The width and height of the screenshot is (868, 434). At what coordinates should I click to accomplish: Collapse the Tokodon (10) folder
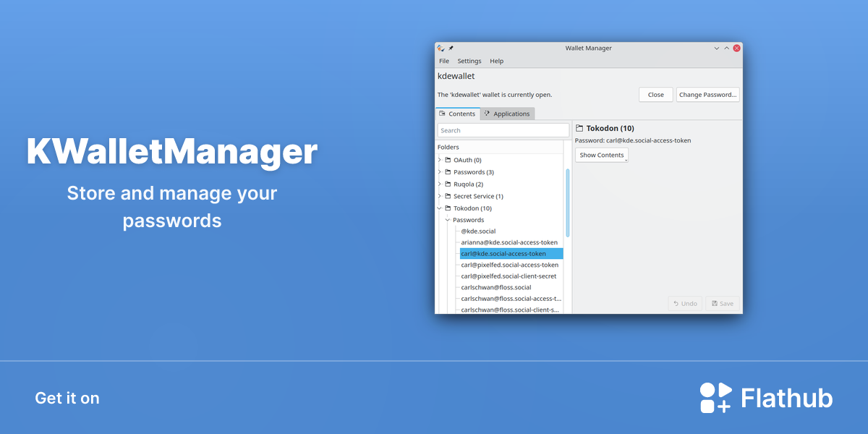click(439, 208)
